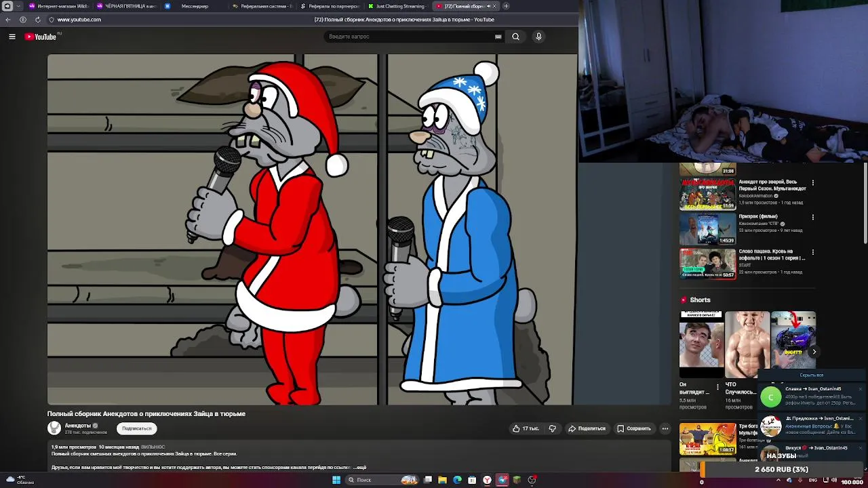Open the tab list dropdown chevron
This screenshot has height=488, width=868.
click(x=18, y=6)
